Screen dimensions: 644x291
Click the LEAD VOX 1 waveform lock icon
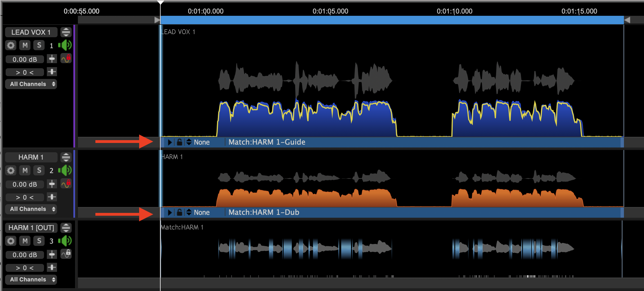[x=66, y=59]
